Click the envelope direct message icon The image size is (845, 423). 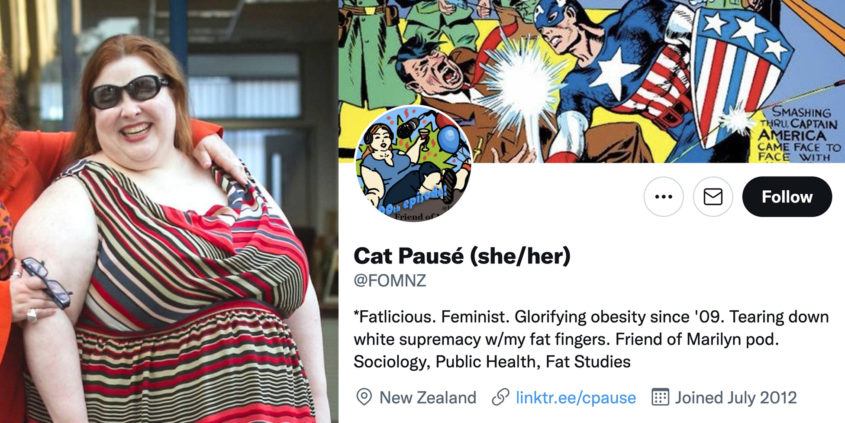click(x=713, y=197)
